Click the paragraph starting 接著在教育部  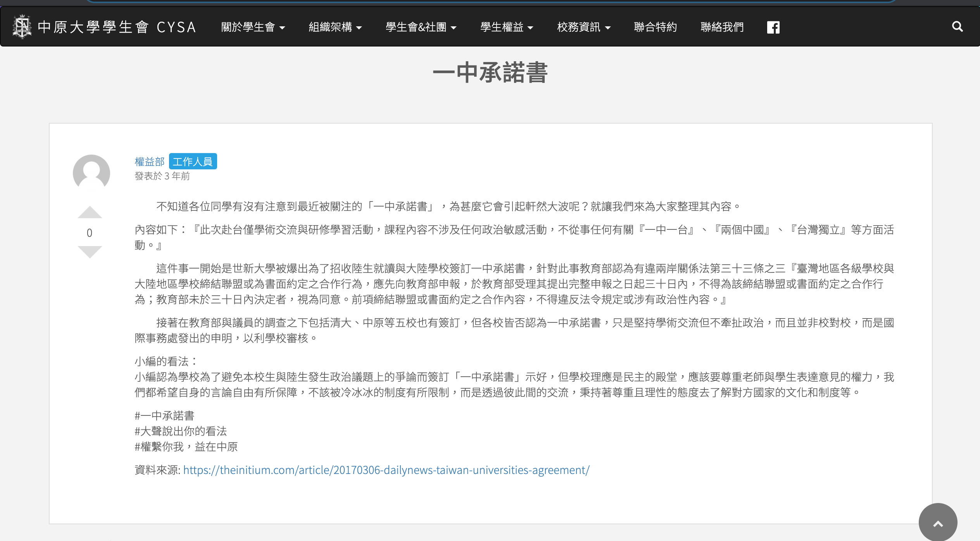[x=514, y=331]
